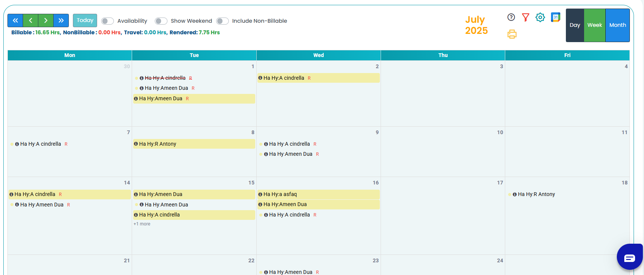Jump back with the double-left arrow button
This screenshot has width=644, height=275.
pos(15,20)
